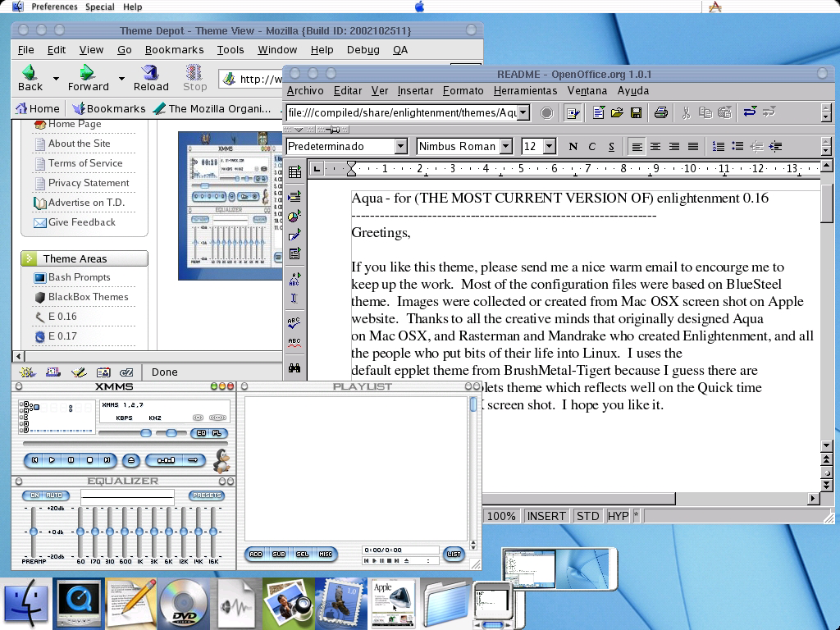Toggle XMMS shuffle button

click(166, 459)
